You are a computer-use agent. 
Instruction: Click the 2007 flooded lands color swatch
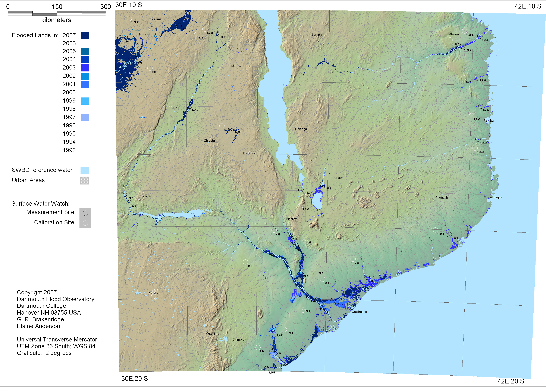tap(85, 36)
